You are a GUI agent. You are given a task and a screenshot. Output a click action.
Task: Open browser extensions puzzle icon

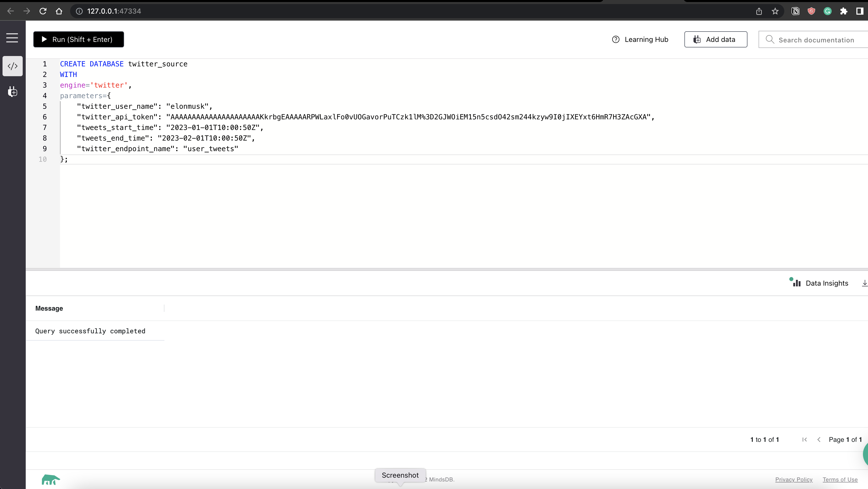click(843, 11)
